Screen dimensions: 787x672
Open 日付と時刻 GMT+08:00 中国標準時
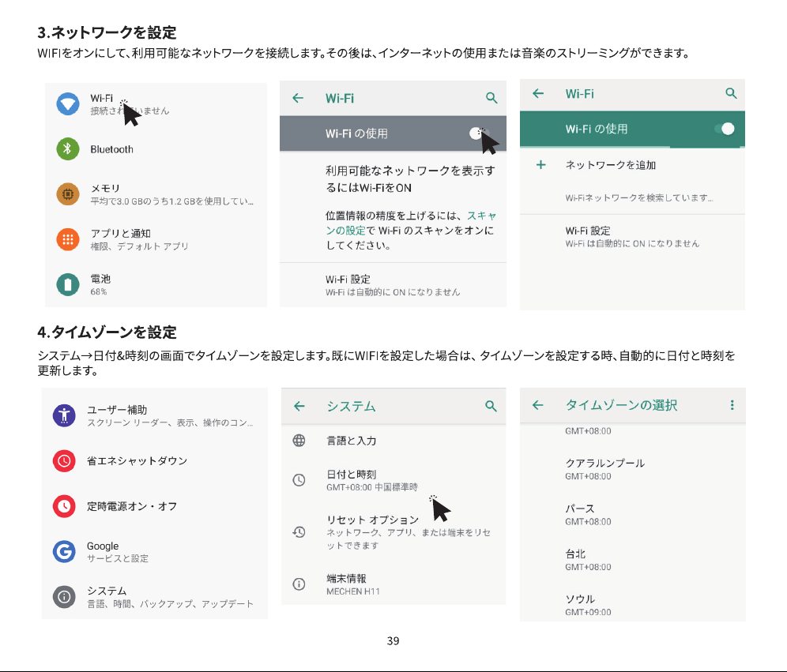[393, 480]
